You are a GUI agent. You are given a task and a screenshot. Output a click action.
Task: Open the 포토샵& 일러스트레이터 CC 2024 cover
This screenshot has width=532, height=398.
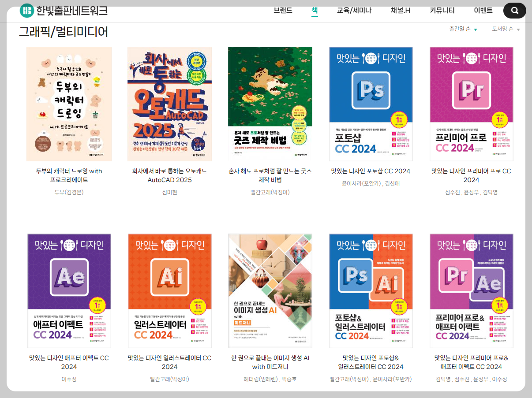371,291
